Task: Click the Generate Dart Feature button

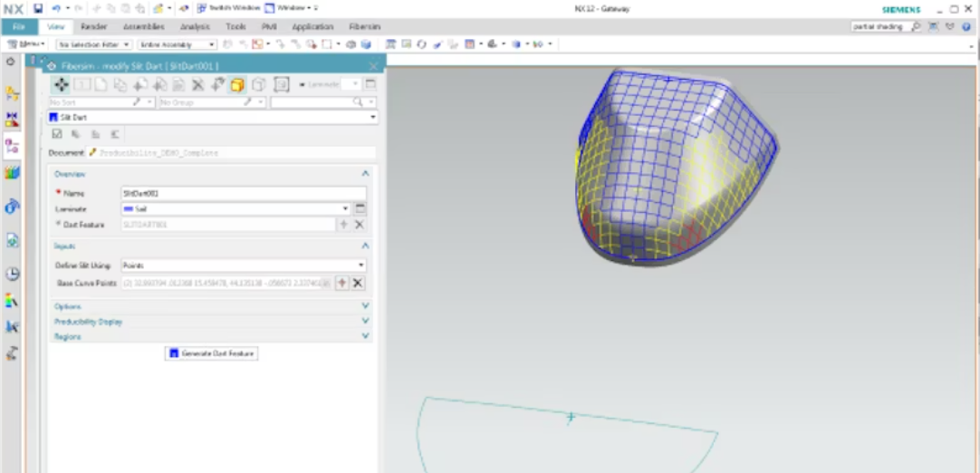Action: (x=212, y=353)
